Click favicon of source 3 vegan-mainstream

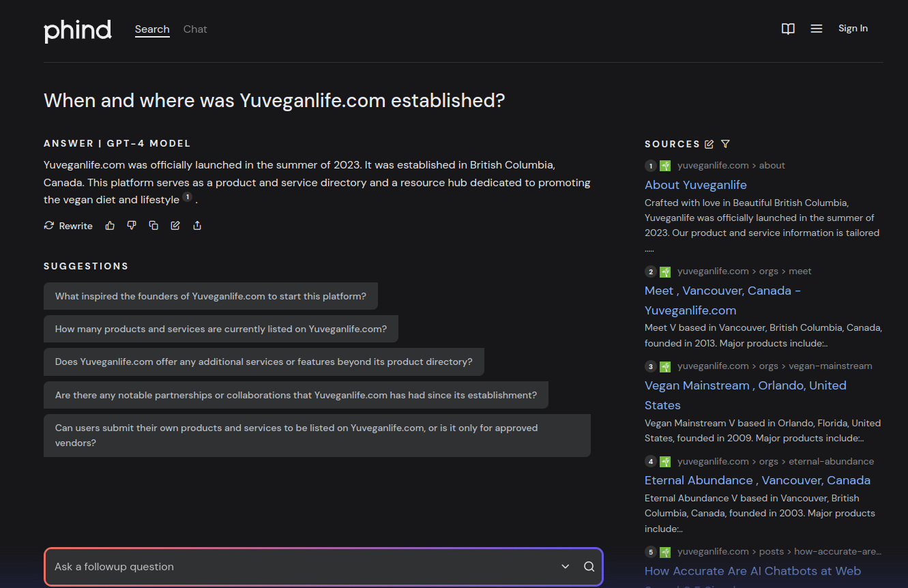[665, 366]
